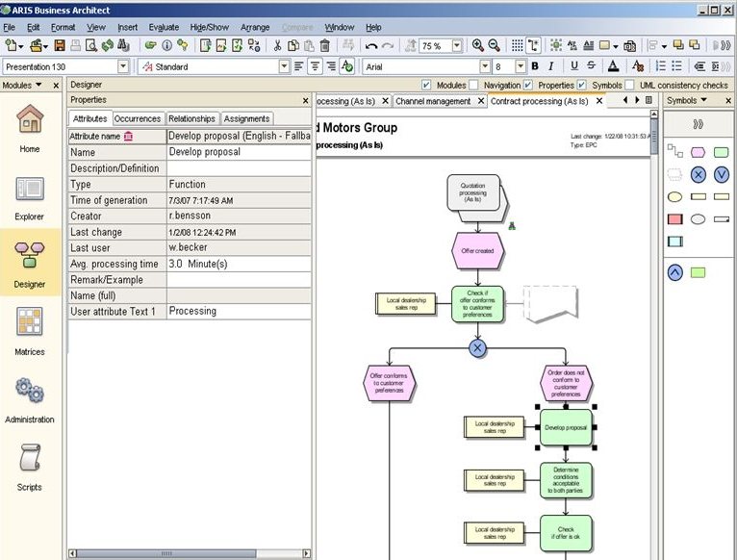Toggle the grid dots icon
Screen dimensions: 737x560
517,45
